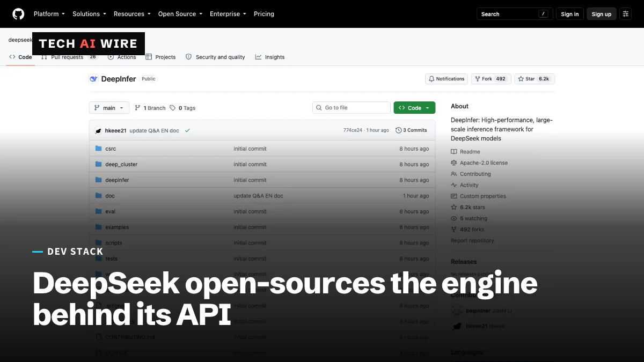
Task: Click the Readme book icon
Action: click(454, 152)
